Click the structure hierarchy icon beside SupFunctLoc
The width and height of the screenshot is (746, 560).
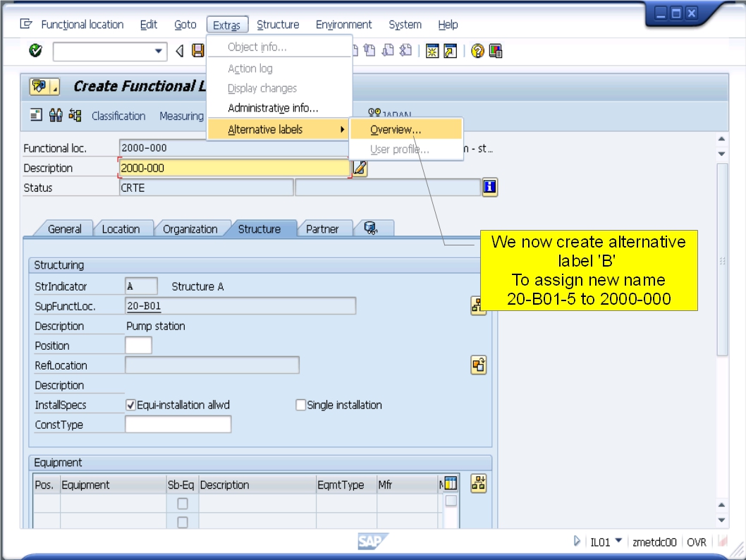(x=479, y=306)
